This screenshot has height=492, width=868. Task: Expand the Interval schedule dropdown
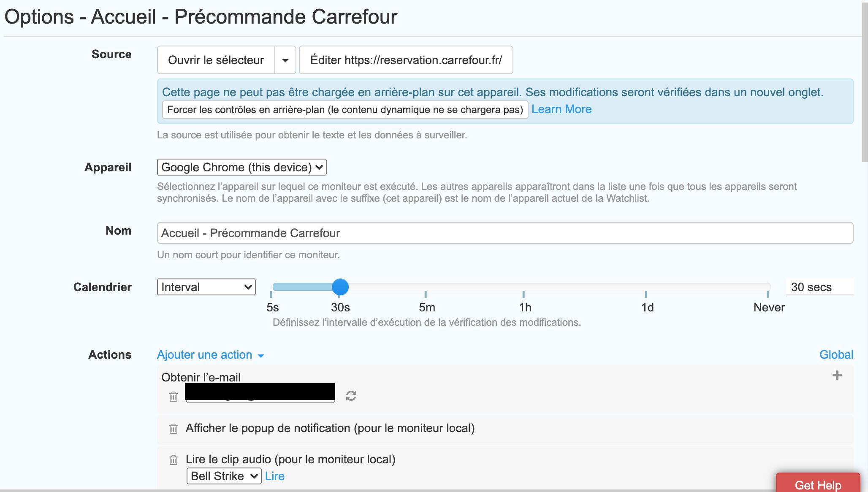[206, 287]
